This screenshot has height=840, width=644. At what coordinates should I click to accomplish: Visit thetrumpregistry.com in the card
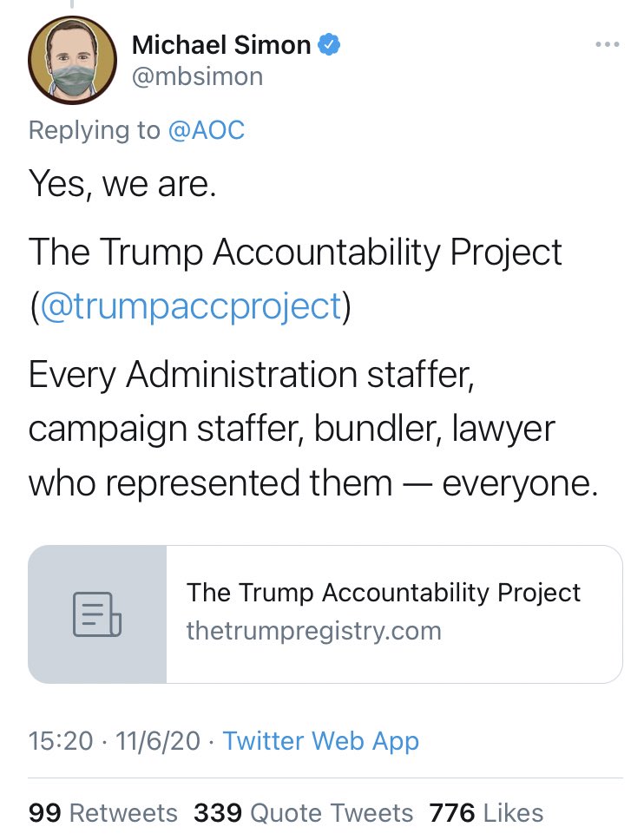click(313, 630)
